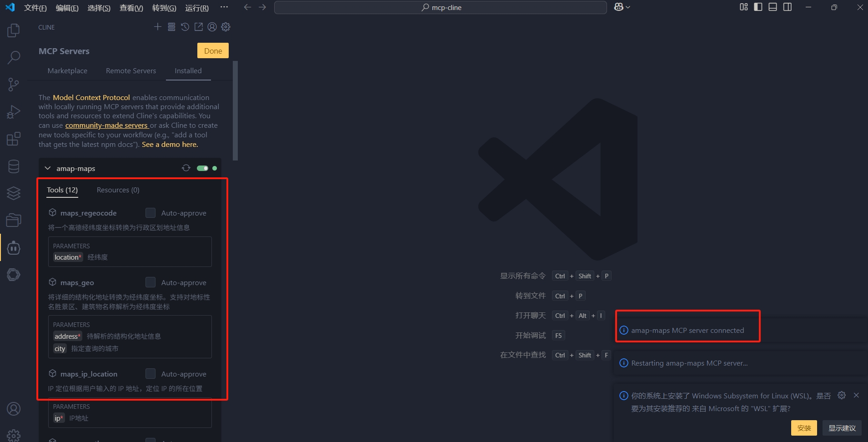
Task: Click the city parameter tag
Action: coord(60,349)
